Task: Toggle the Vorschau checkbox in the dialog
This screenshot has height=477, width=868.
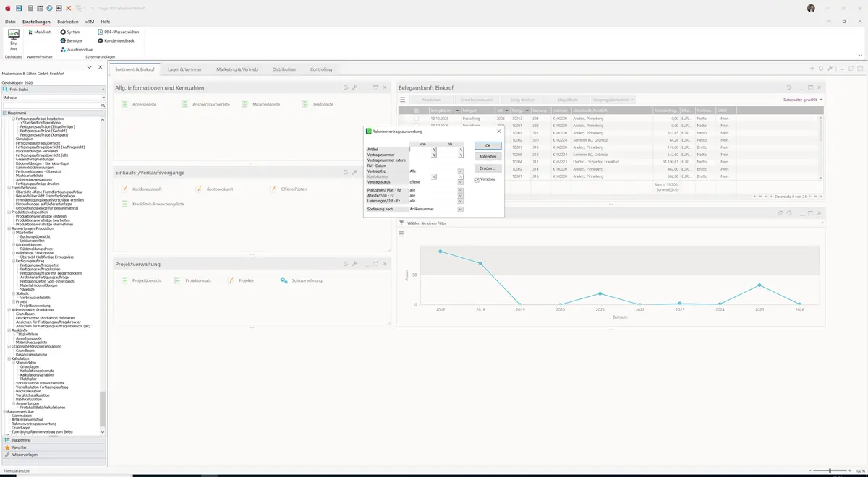Action: 477,179
